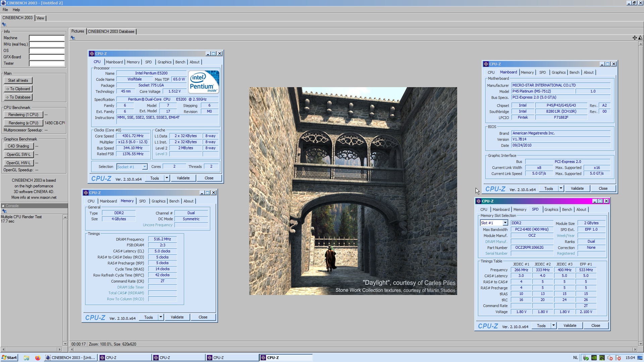Viewport: 644px width, 362px height.
Task: Expand Tools arrow in CPU tab CPU-Z window
Action: click(x=167, y=178)
